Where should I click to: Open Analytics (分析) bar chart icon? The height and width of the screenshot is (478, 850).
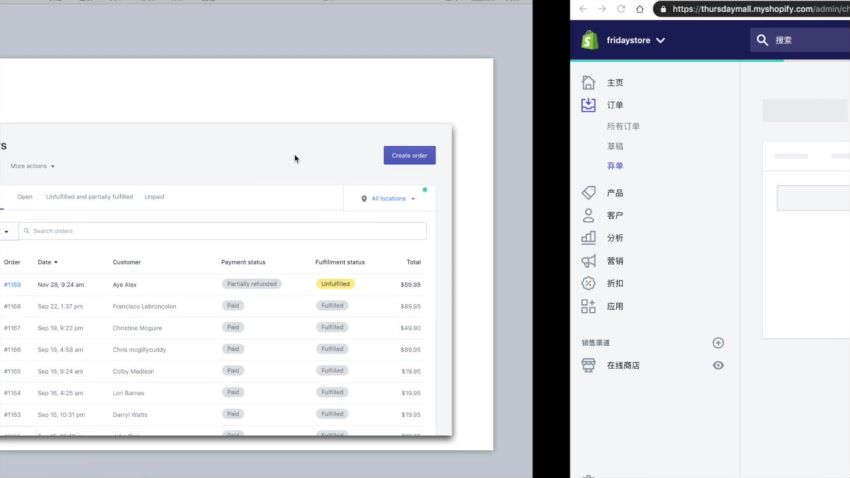(588, 238)
